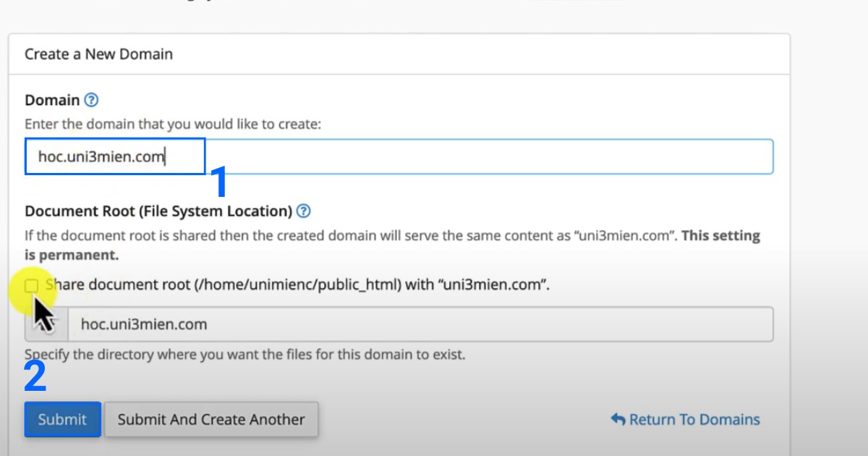This screenshot has height=456, width=868.
Task: Click the question mark after File System Location
Action: point(305,211)
